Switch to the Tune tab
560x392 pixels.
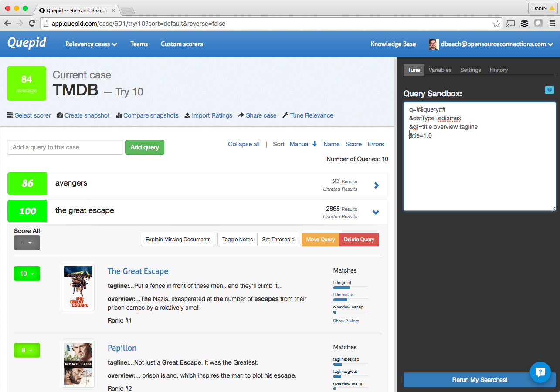(414, 70)
